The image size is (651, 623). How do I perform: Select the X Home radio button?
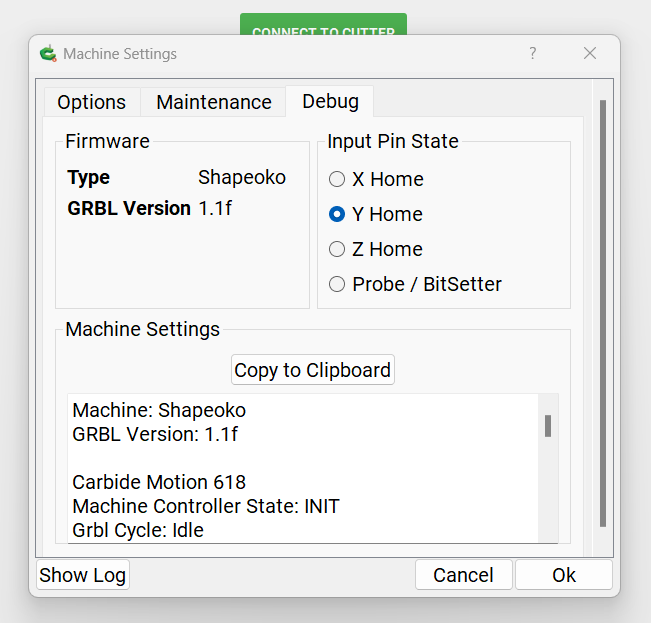click(338, 180)
